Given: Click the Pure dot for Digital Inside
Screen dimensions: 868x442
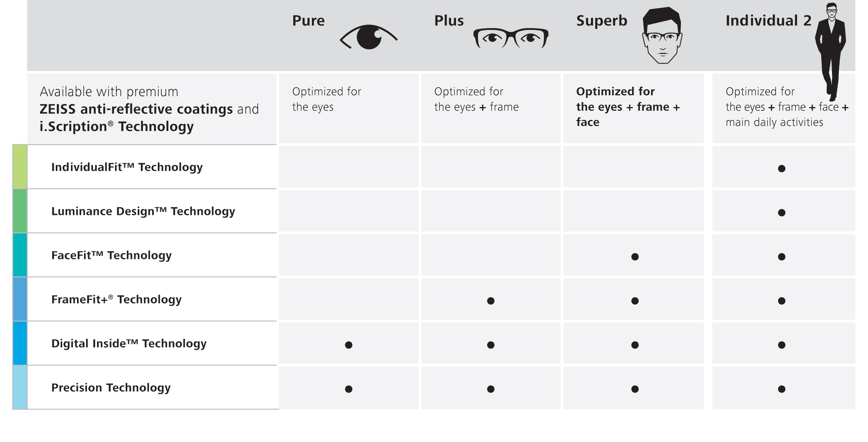Looking at the screenshot, I should pos(349,345).
